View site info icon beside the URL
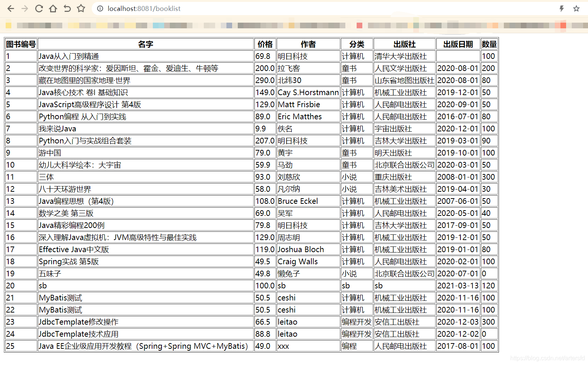Viewport: 588px width, 365px height. [x=100, y=8]
